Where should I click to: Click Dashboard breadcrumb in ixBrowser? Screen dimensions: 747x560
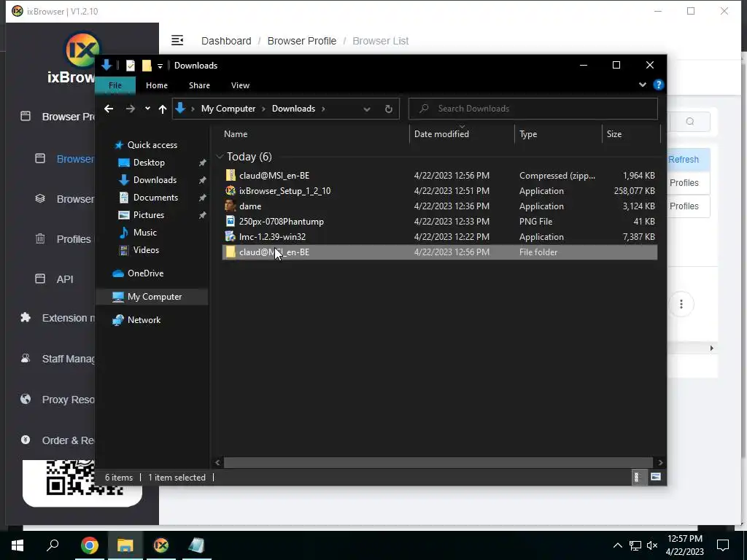pos(226,41)
